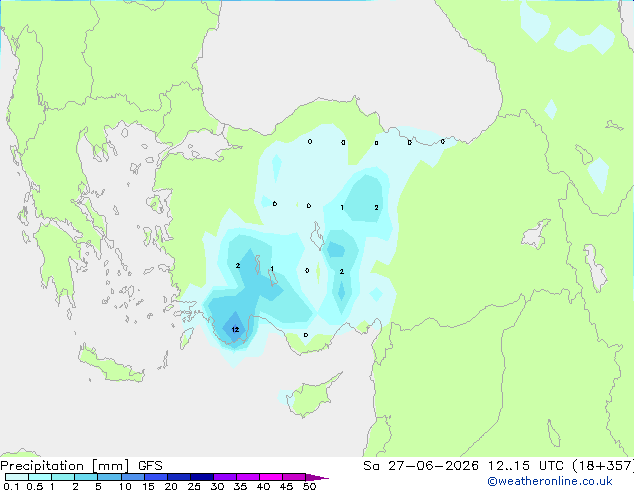Select the 40–45 mm magenta legend swatch

271,477
